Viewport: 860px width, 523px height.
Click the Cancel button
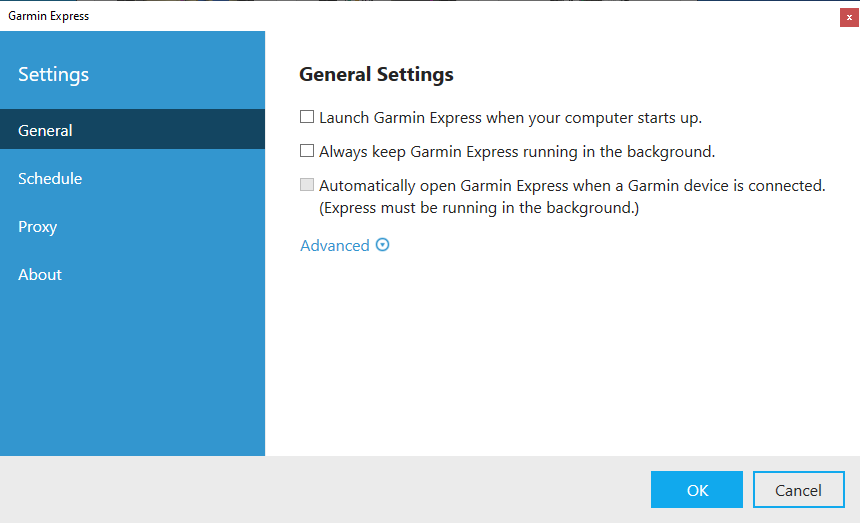[799, 490]
